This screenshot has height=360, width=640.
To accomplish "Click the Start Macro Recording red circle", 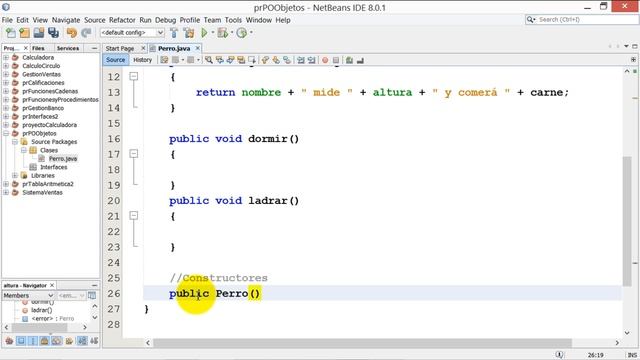I will 325,60.
